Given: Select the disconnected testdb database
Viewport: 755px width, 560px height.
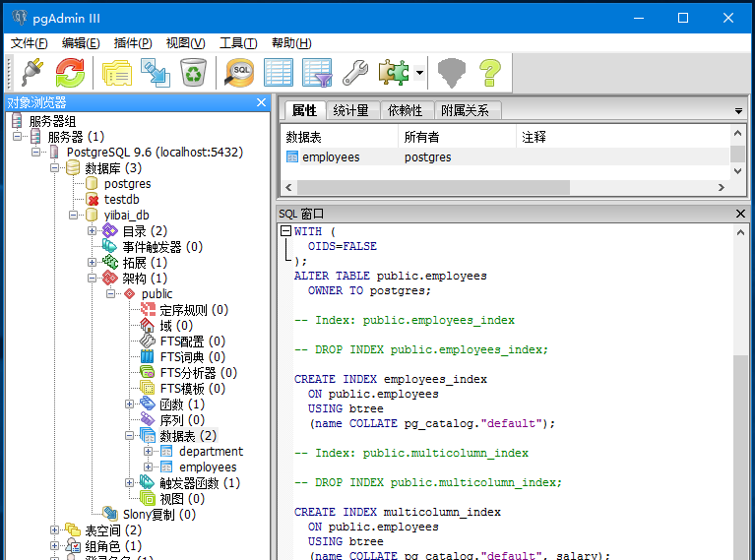Looking at the screenshot, I should point(121,200).
